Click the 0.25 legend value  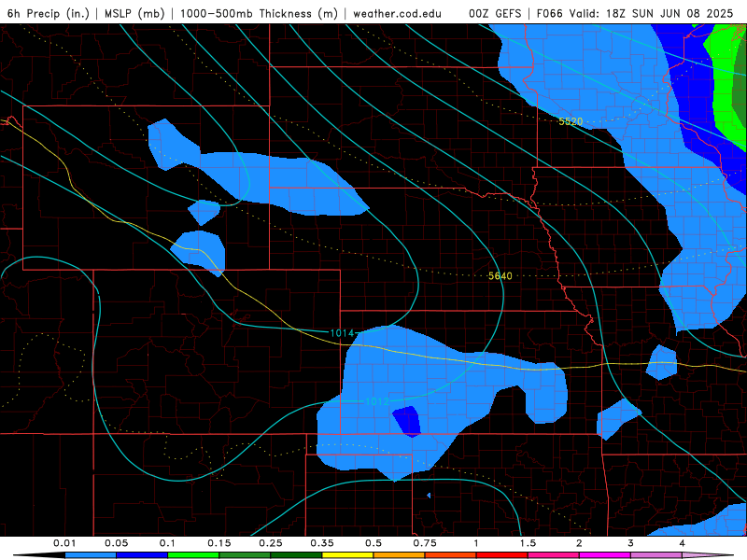pyautogui.click(x=271, y=543)
